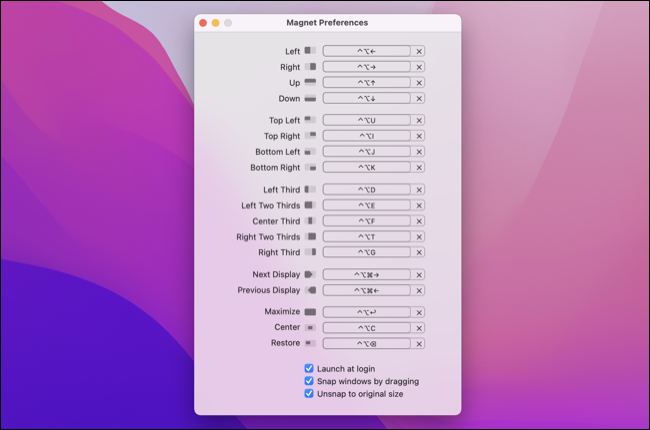Click the Bottom Left quarter icon
The image size is (650, 430).
(310, 152)
